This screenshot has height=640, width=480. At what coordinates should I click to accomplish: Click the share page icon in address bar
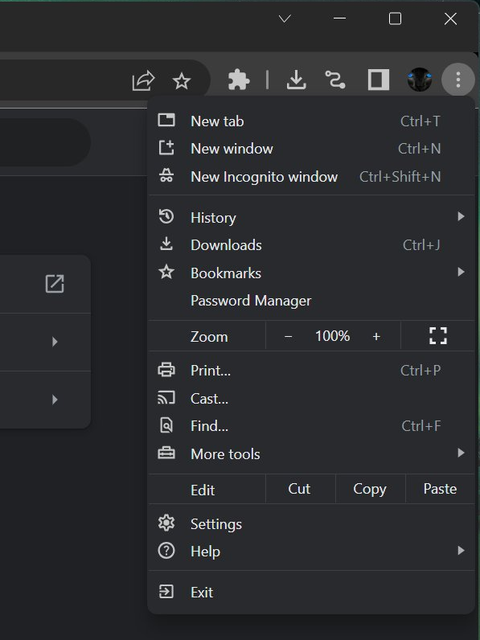tap(143, 80)
